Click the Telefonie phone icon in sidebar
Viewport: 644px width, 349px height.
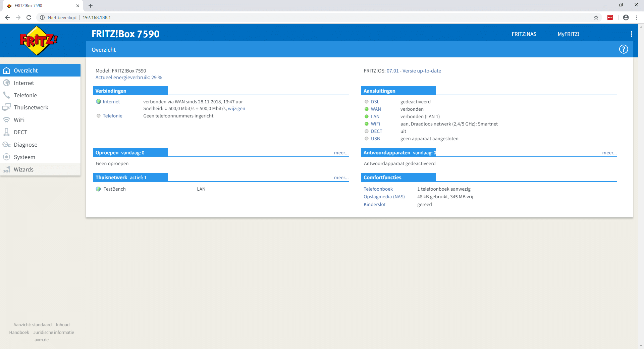pyautogui.click(x=6, y=95)
